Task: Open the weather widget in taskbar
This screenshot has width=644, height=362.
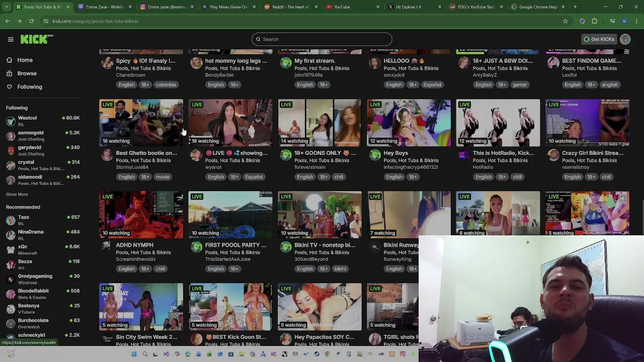Action: click(11, 354)
